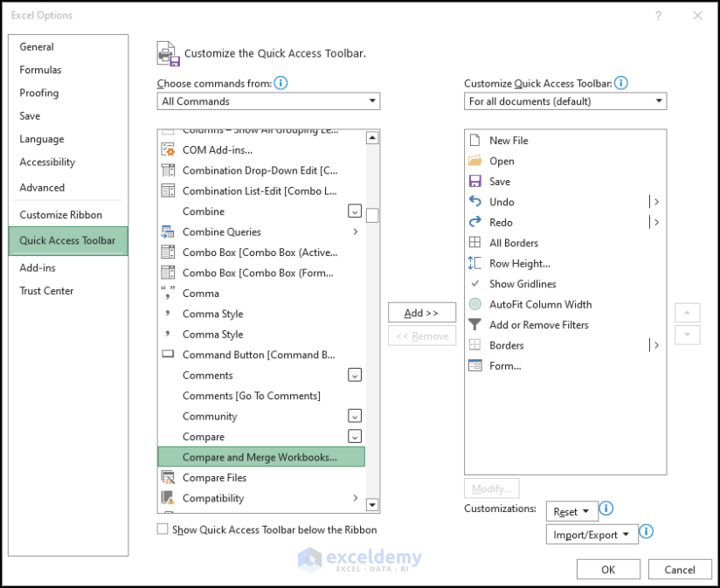Click the Form icon in toolbar list
This screenshot has width=720, height=588.
coord(474,365)
